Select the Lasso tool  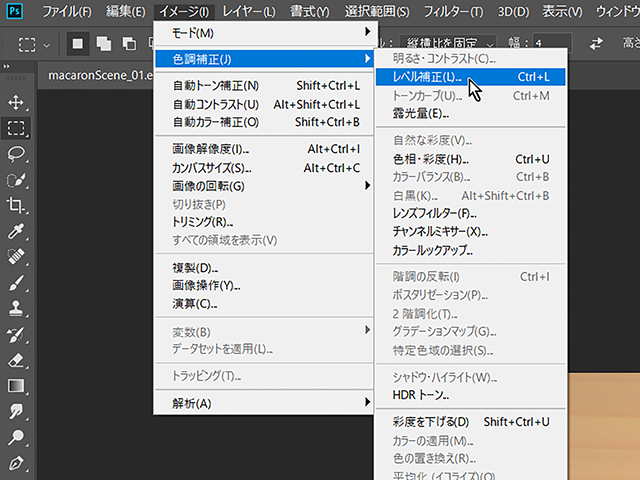pos(16,154)
